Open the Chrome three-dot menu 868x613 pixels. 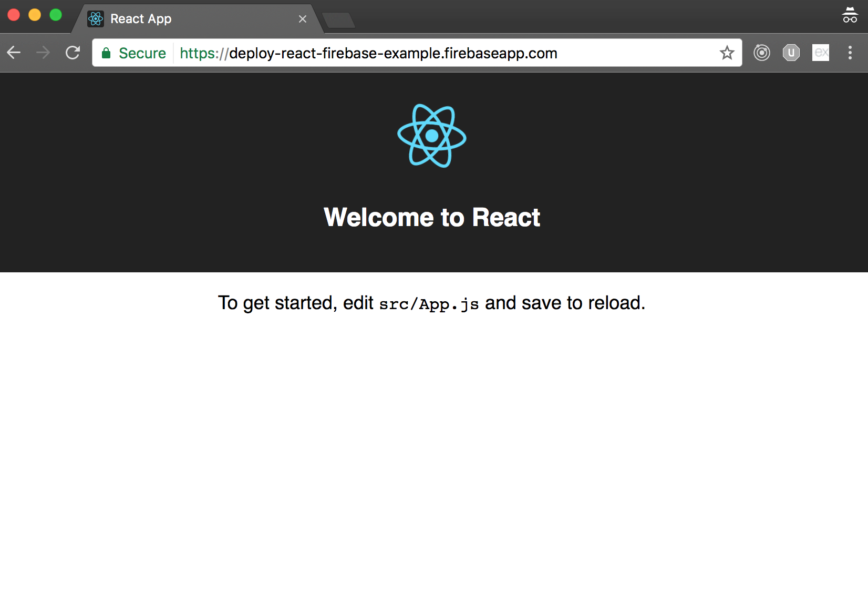tap(850, 53)
